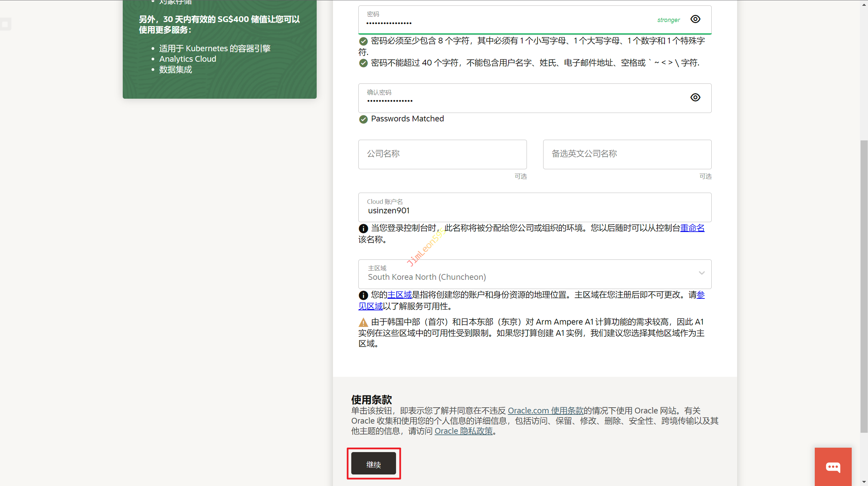Click the 备选英文公司名称 input field
The height and width of the screenshot is (486, 868).
[627, 154]
